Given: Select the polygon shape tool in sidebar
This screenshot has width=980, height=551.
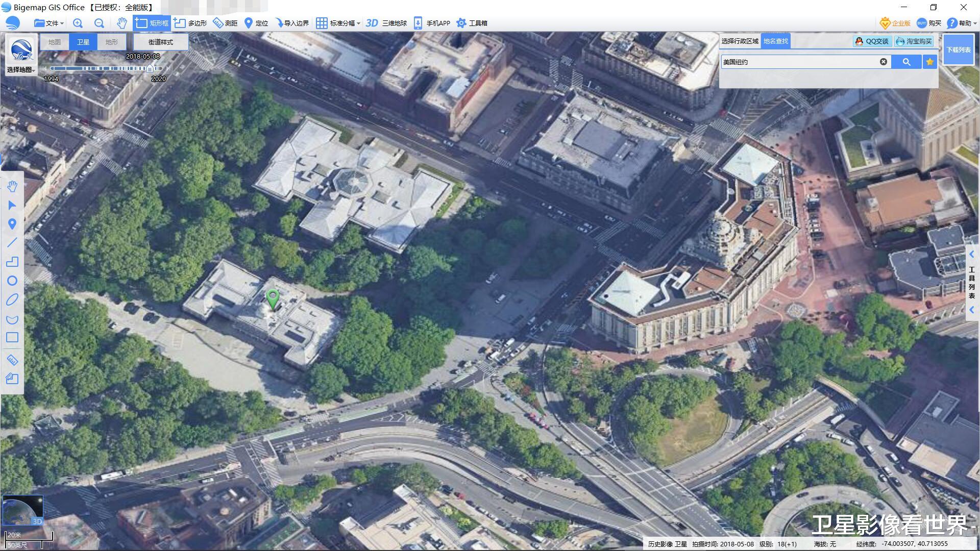Looking at the screenshot, I should pos(12,262).
